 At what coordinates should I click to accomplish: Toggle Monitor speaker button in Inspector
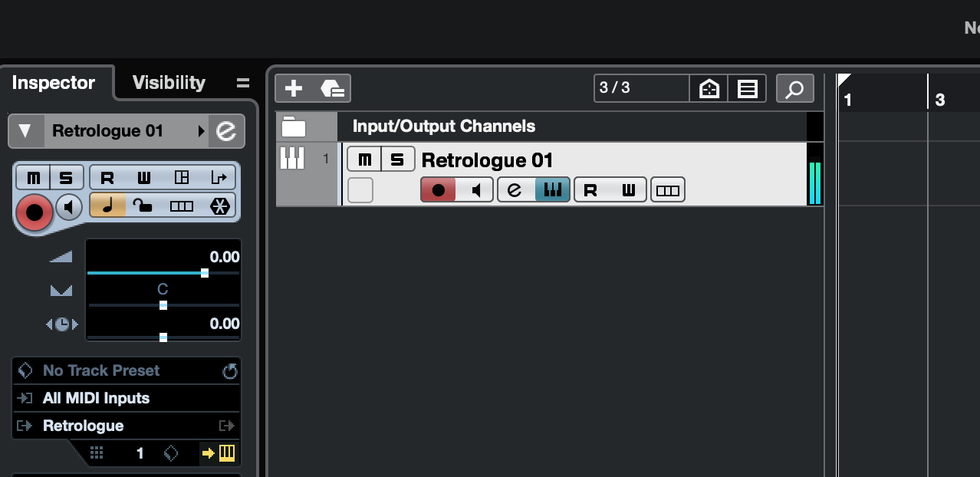[70, 207]
